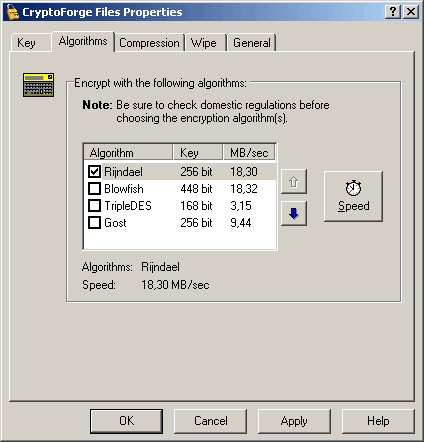
Task: Click the CryptoForge padlock title icon
Action: click(x=12, y=12)
